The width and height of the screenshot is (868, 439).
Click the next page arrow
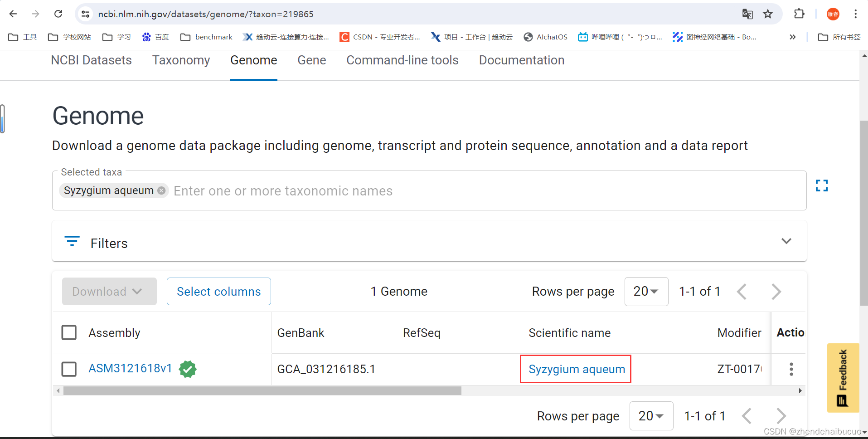(x=776, y=292)
